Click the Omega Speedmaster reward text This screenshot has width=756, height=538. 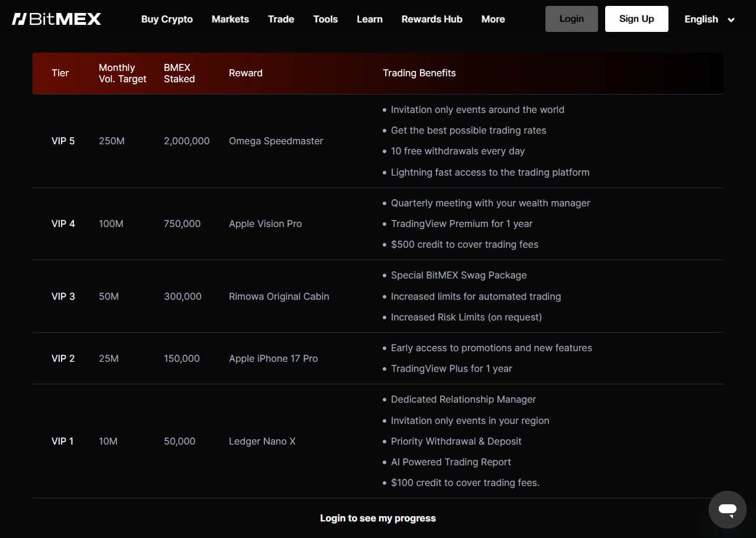pyautogui.click(x=276, y=141)
